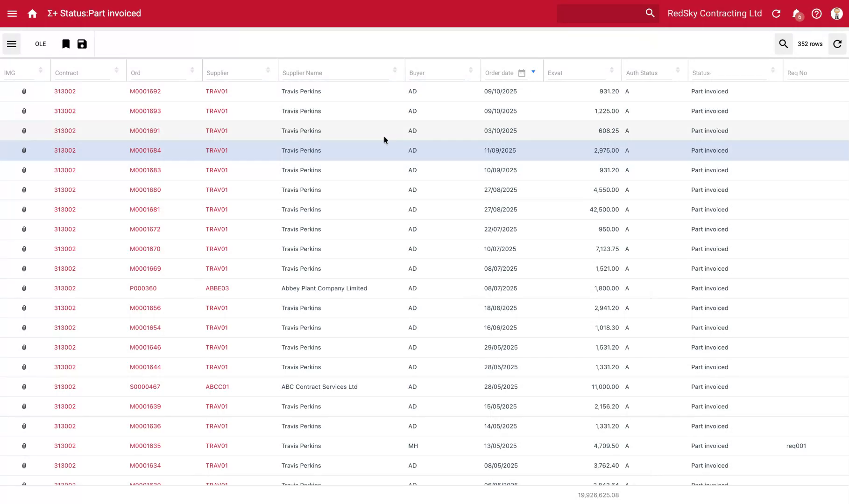Go to the home screen via the house icon

click(32, 13)
